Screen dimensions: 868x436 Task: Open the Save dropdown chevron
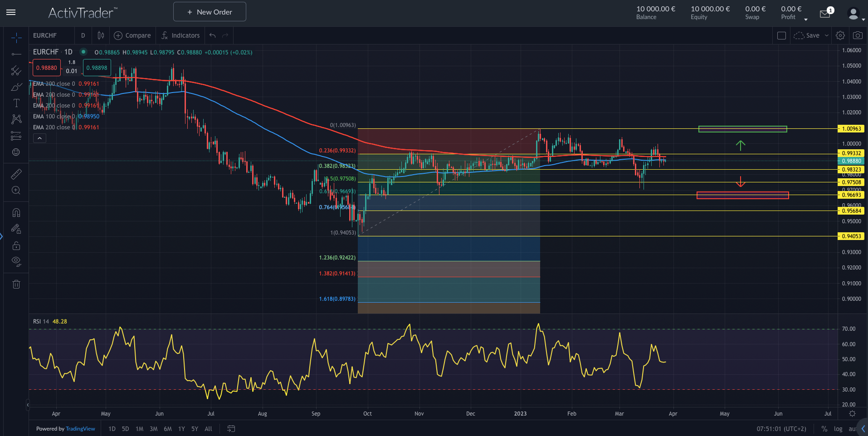[x=826, y=35]
